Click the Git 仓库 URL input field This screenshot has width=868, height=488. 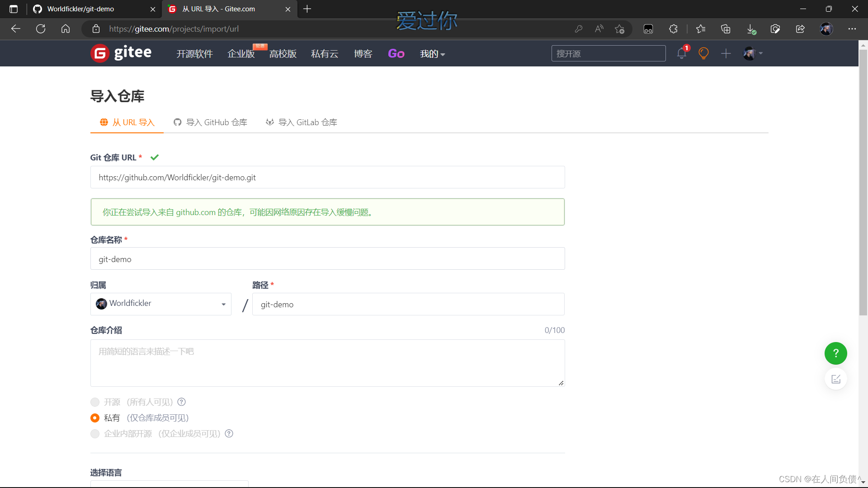point(328,177)
